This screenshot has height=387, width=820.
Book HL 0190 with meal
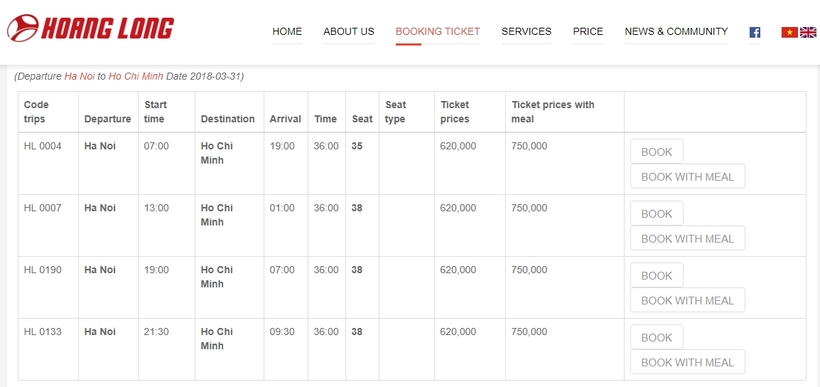click(x=688, y=300)
